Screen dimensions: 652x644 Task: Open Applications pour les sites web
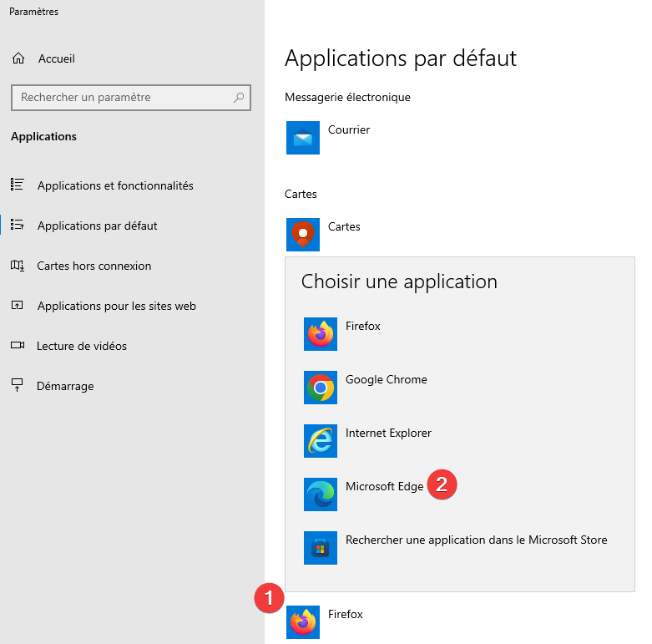click(116, 306)
